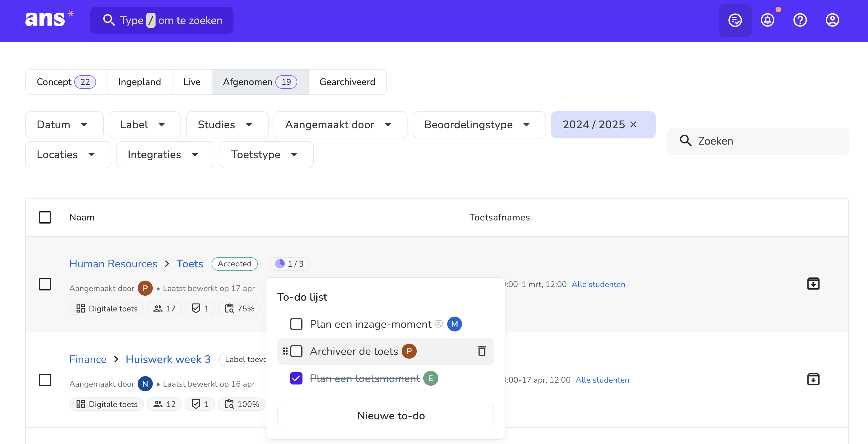Screen dimensions: 868x444
Task: Select the Human Resources Toets row checkbox
Action: point(45,284)
